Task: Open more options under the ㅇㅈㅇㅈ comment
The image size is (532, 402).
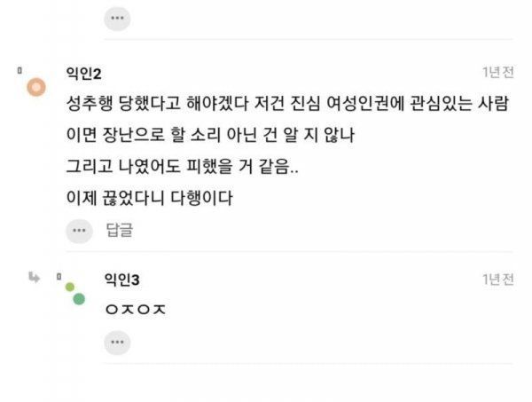Action: coord(116,343)
